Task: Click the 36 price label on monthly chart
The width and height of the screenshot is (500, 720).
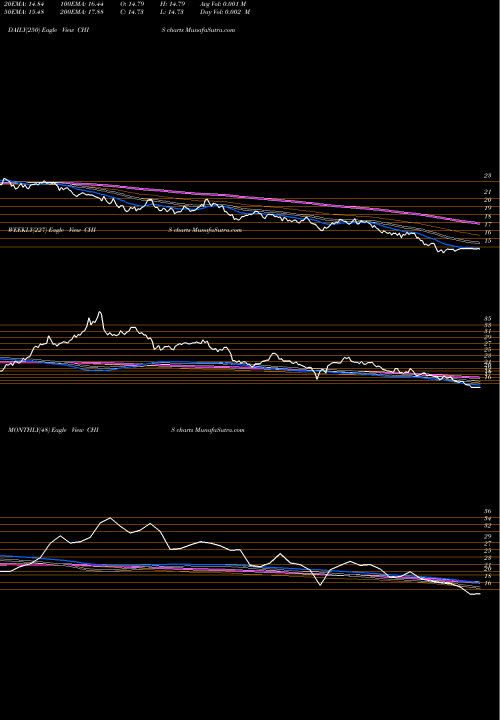Action: (488, 512)
